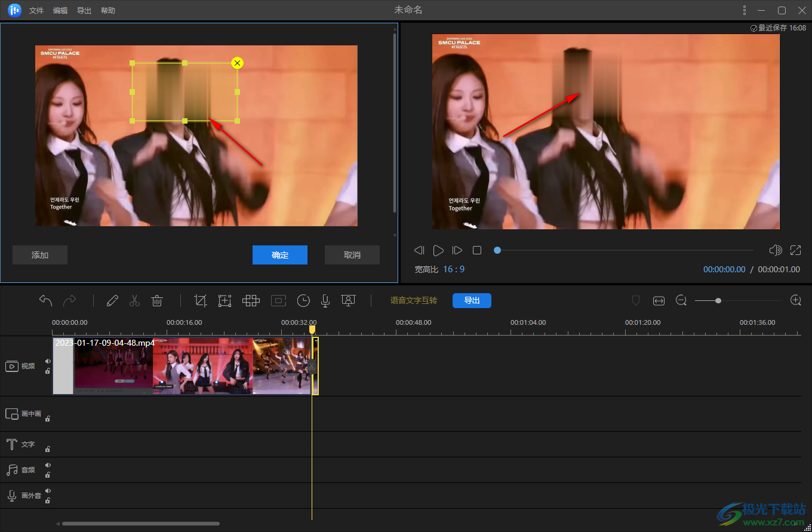
Task: Click the timeline horizontal scrollbar
Action: click(x=141, y=524)
